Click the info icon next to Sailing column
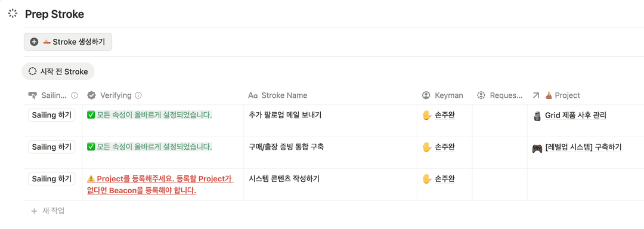644x229 pixels. click(75, 95)
